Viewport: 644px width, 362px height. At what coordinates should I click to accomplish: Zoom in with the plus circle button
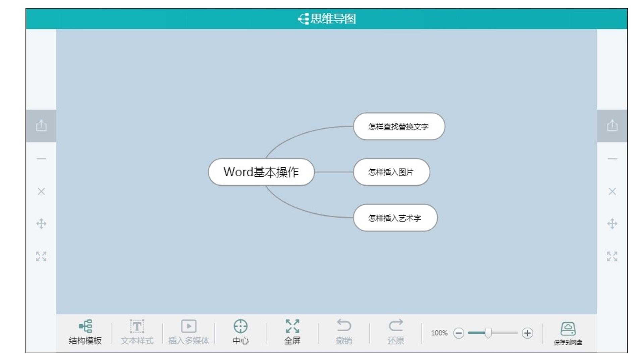[527, 333]
